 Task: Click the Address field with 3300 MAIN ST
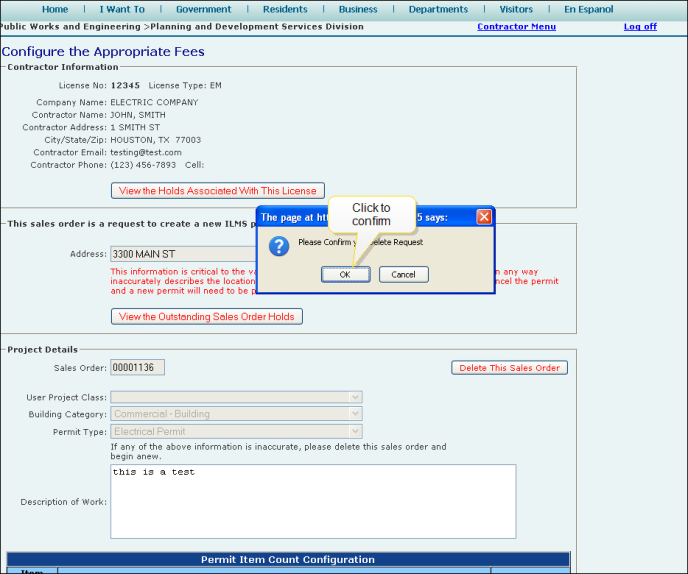(x=183, y=254)
